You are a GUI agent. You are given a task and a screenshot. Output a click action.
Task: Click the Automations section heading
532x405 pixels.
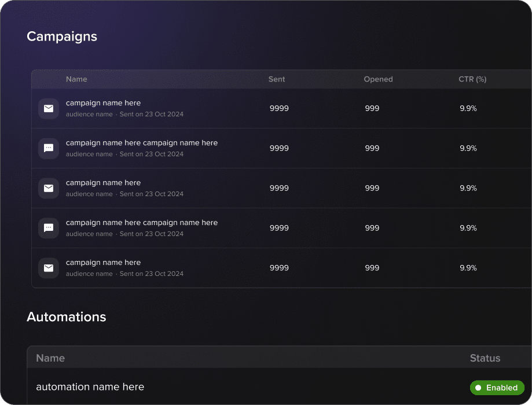[x=67, y=317]
